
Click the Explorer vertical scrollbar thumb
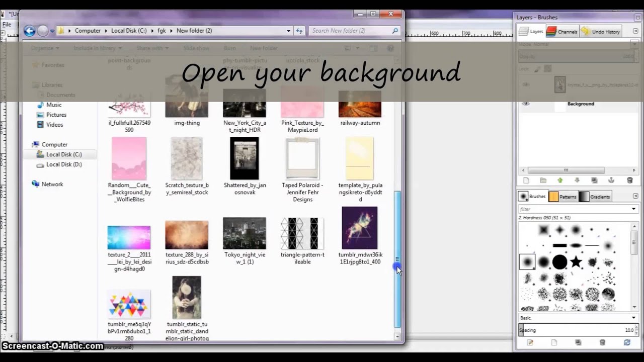pos(397,259)
